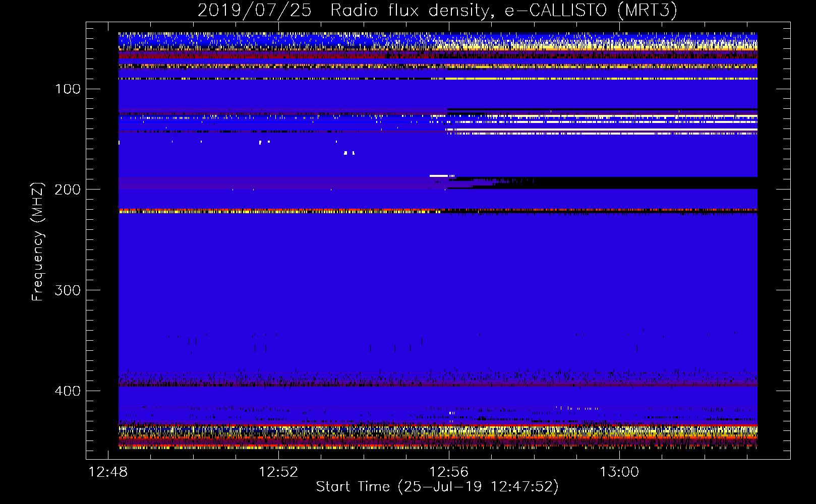Image resolution: width=816 pixels, height=504 pixels.
Task: Click the '100' frequency tick label
Action: coord(68,89)
